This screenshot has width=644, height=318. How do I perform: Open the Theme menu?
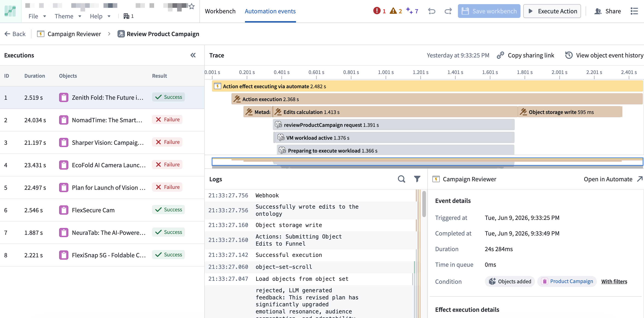coord(68,16)
